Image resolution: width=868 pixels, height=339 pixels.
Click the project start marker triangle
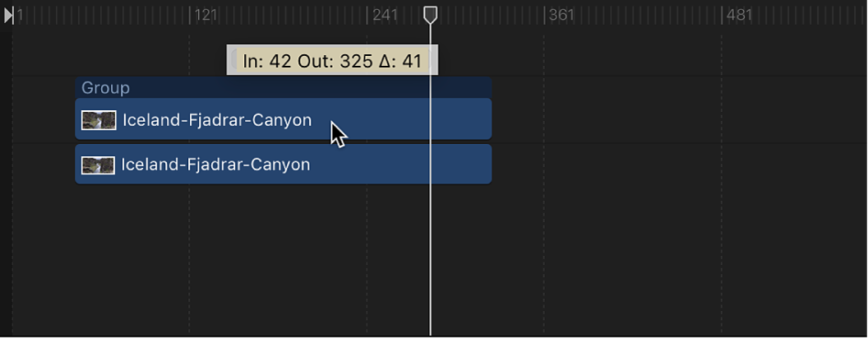(x=8, y=15)
